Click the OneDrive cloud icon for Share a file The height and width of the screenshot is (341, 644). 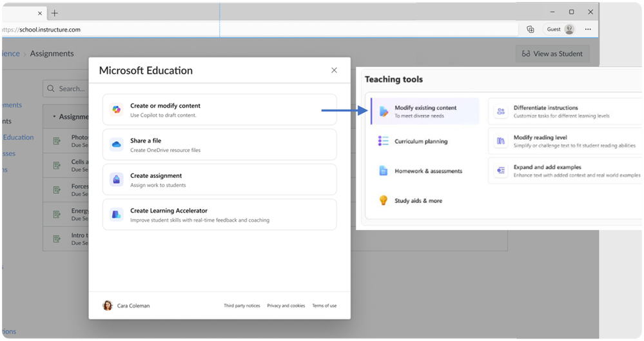(x=117, y=144)
